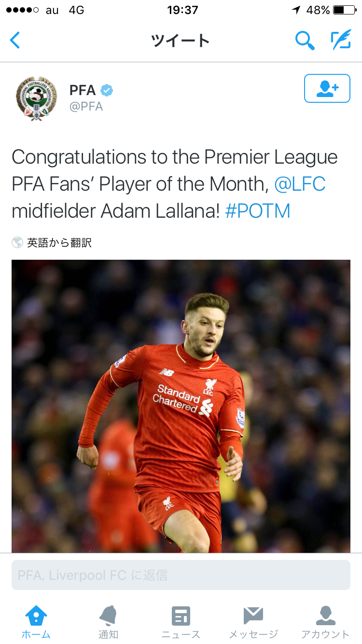Tap the blue verified badge
The width and height of the screenshot is (362, 644).
click(107, 90)
